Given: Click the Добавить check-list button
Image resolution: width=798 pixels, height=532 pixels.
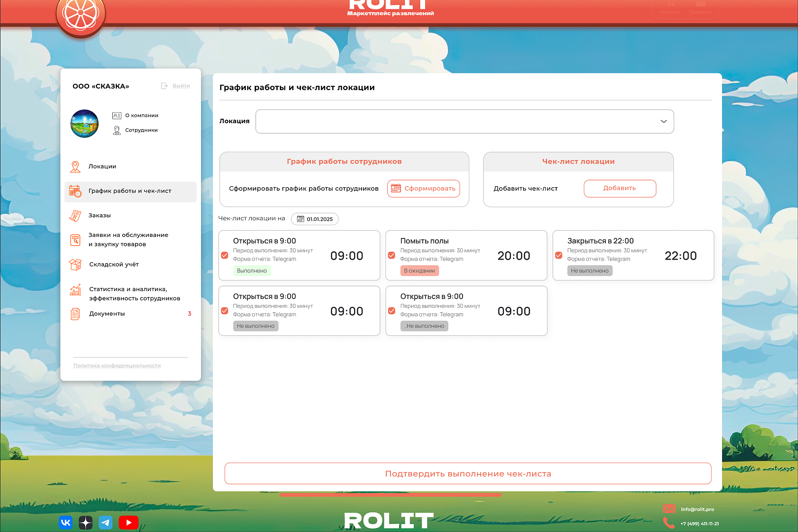Looking at the screenshot, I should [x=620, y=188].
